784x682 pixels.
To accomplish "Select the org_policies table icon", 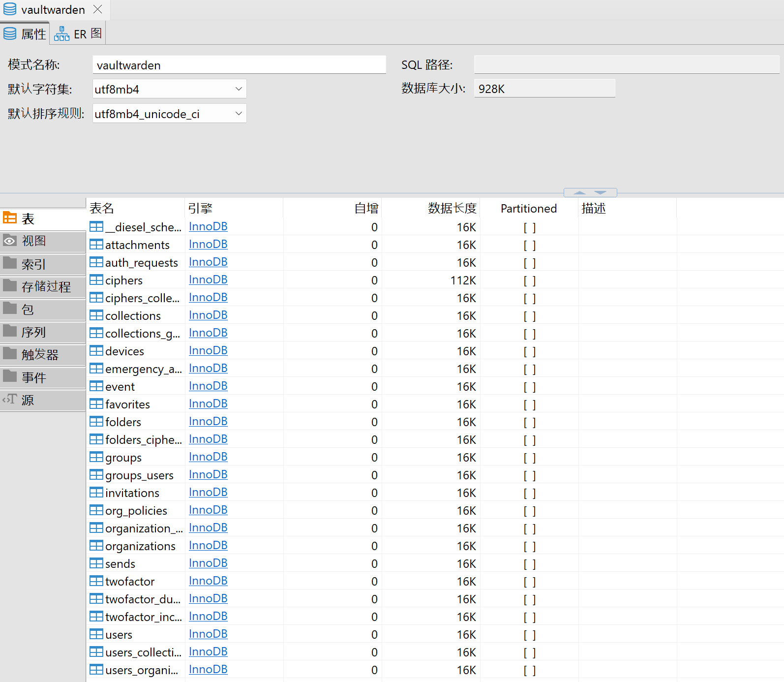I will 96,510.
